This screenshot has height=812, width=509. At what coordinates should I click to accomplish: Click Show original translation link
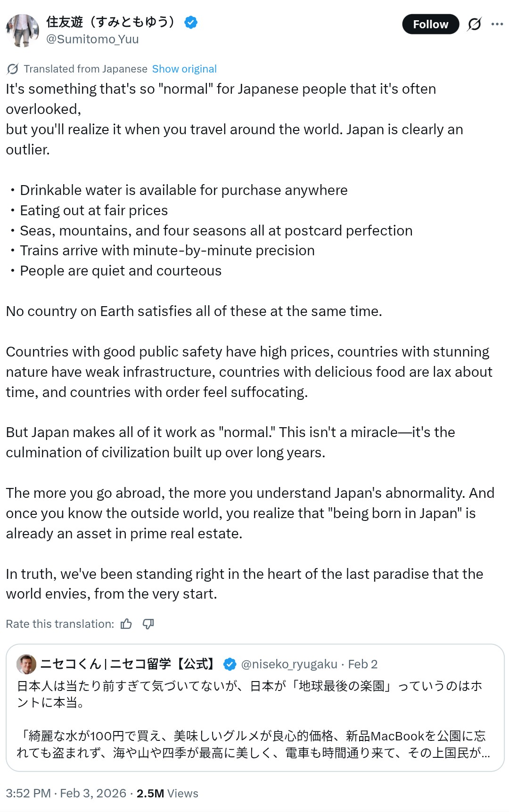(x=184, y=69)
